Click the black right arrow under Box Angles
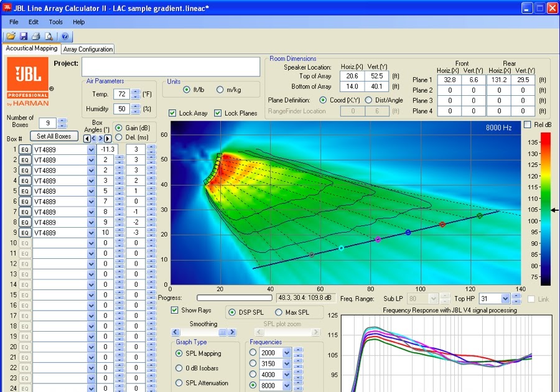The image size is (560, 392). 108,139
